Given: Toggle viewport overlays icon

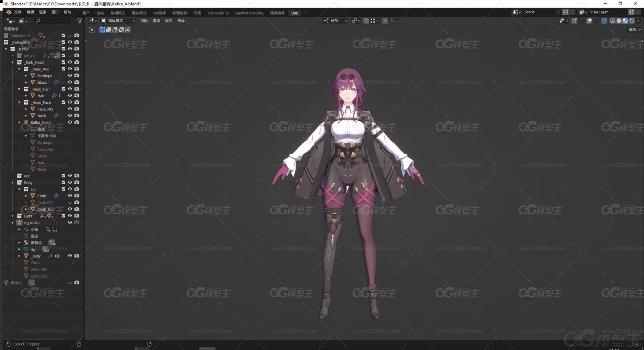Looking at the screenshot, I should tap(589, 21).
